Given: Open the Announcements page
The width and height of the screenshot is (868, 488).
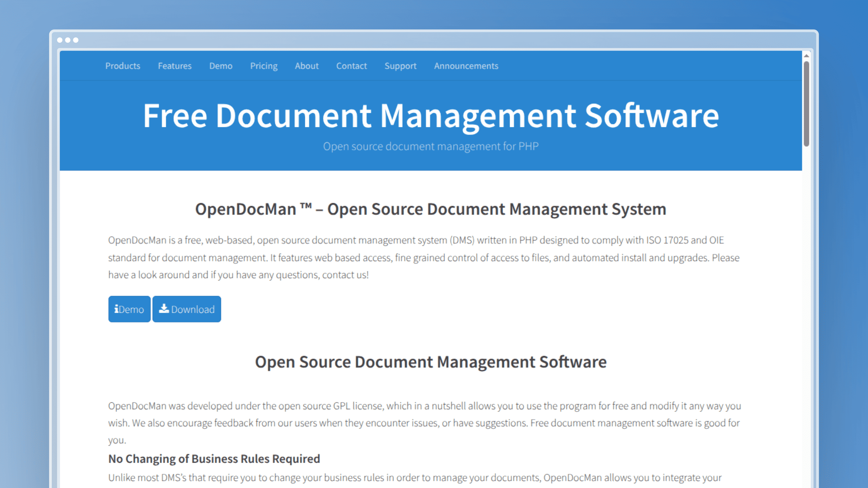Looking at the screenshot, I should point(466,66).
